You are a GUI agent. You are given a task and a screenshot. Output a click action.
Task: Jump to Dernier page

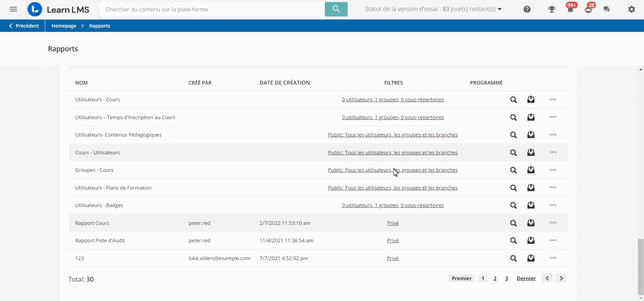point(526,279)
